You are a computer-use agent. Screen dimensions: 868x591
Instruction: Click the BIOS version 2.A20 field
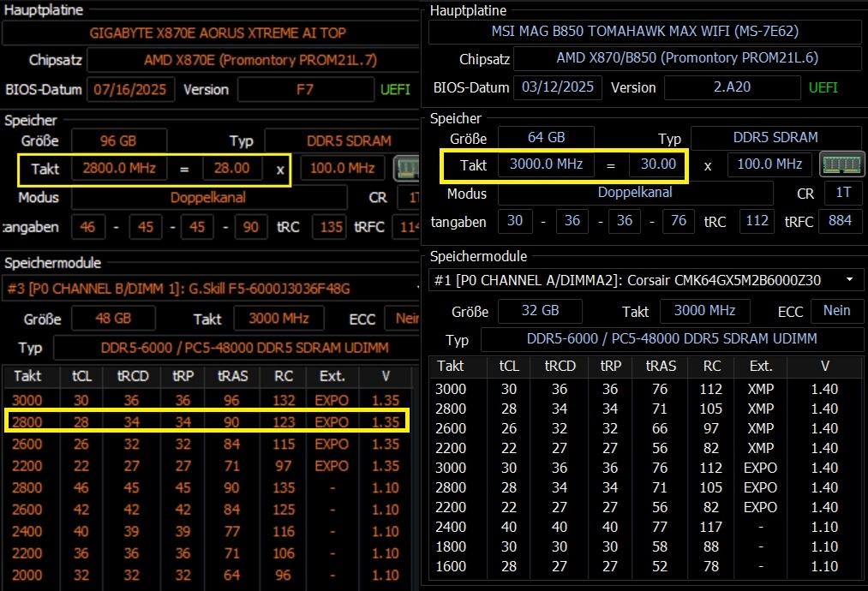point(733,87)
